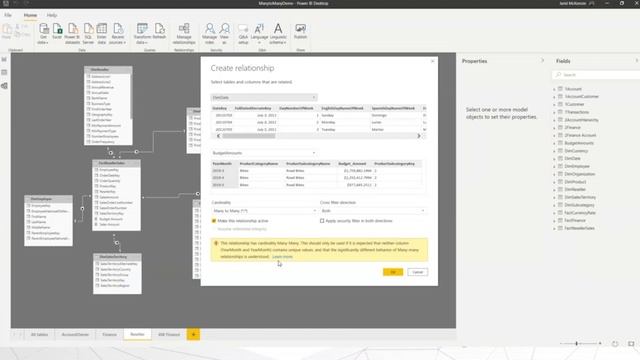The height and width of the screenshot is (360, 640).
Task: Open the Recent sources ribbon button
Action: 118,33
